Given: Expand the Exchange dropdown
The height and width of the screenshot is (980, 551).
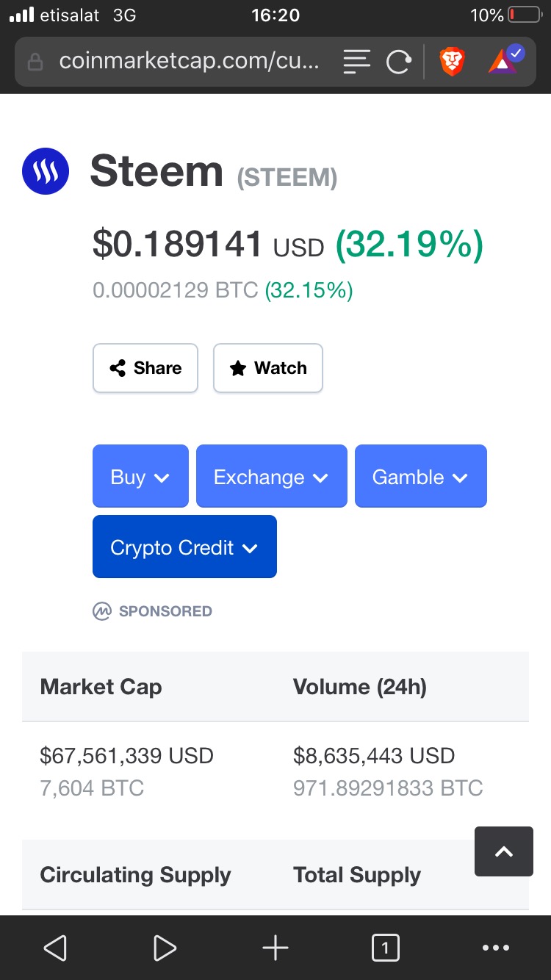Looking at the screenshot, I should 271,477.
